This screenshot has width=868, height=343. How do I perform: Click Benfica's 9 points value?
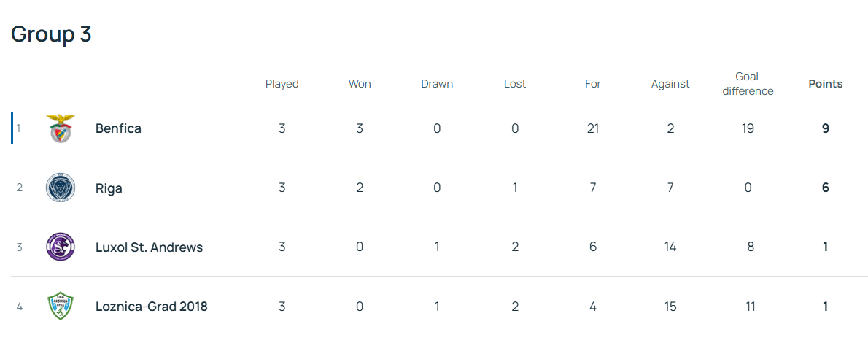click(x=825, y=128)
